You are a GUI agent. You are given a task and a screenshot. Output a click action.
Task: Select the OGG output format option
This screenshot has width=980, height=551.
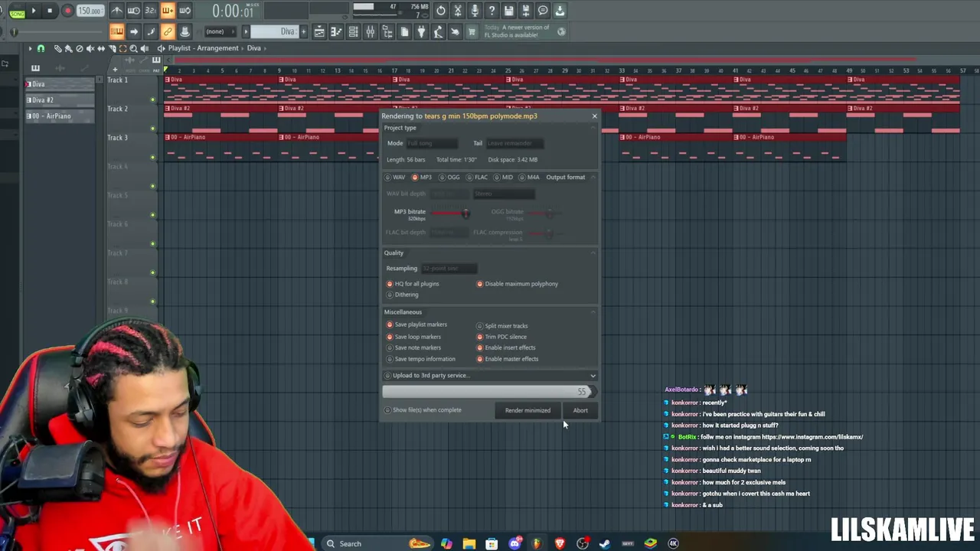click(x=449, y=178)
